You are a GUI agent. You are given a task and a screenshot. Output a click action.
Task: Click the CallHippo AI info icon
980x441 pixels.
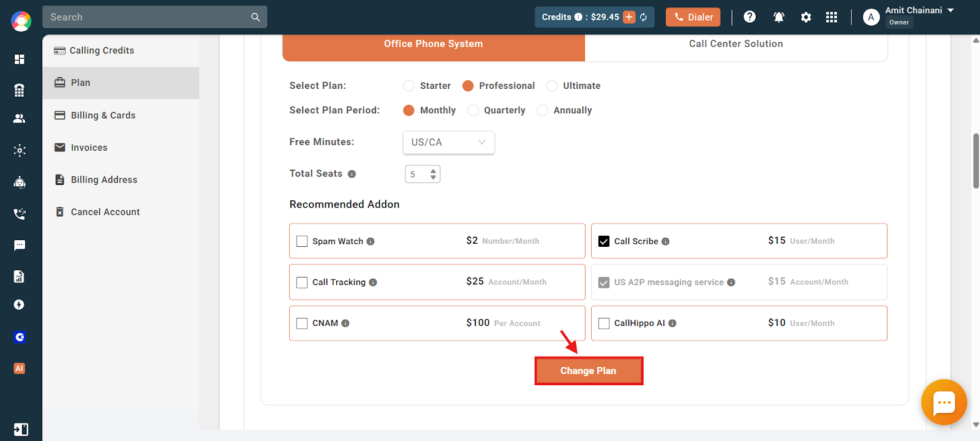click(x=673, y=323)
